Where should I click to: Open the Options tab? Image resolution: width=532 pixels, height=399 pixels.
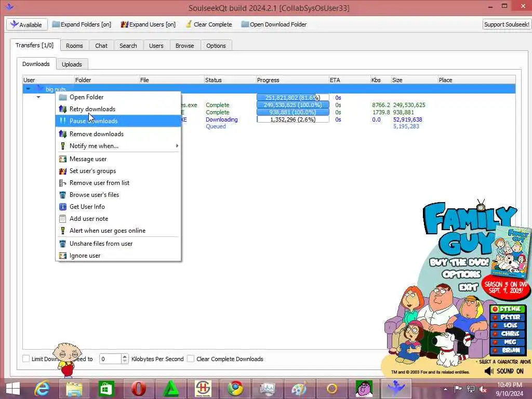tap(216, 46)
